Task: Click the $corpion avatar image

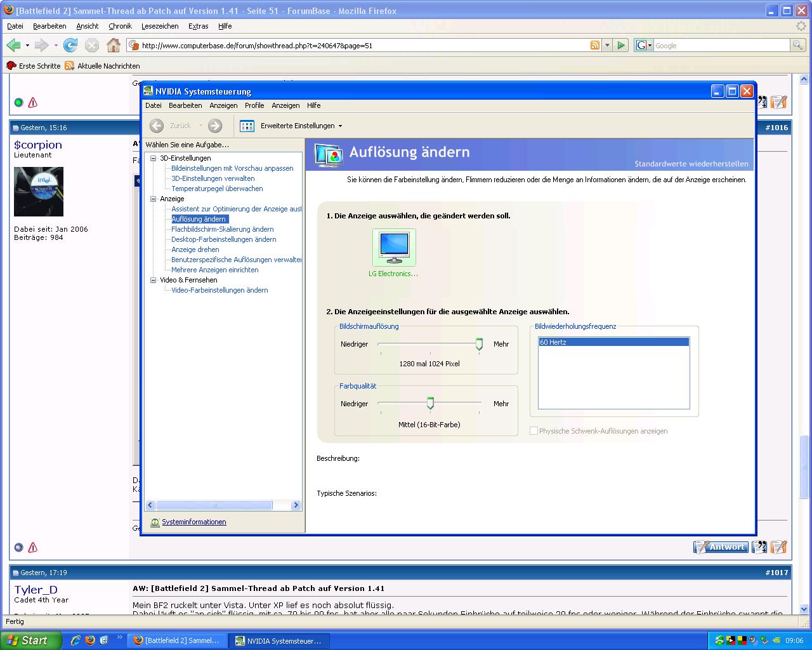Action: 39,192
